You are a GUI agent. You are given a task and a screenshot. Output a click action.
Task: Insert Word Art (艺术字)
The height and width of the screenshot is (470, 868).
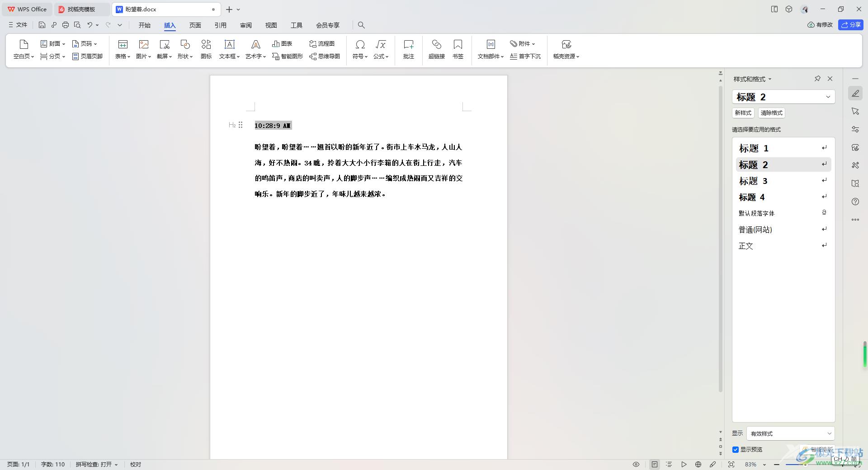coord(255,50)
